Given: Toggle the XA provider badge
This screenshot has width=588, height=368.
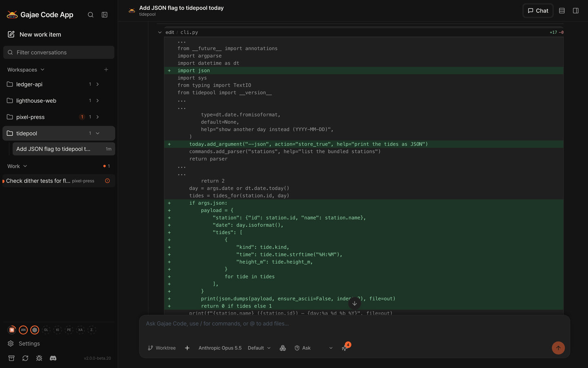Looking at the screenshot, I should [80, 330].
